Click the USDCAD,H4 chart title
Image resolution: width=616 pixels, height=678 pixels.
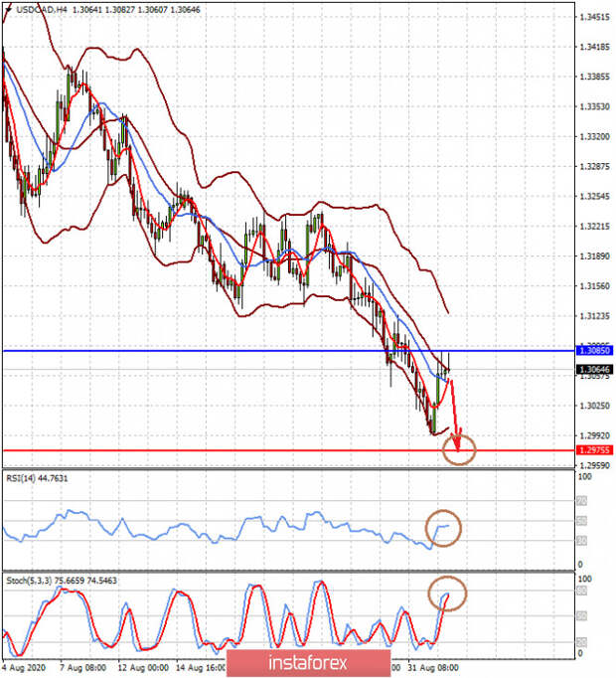[x=40, y=9]
